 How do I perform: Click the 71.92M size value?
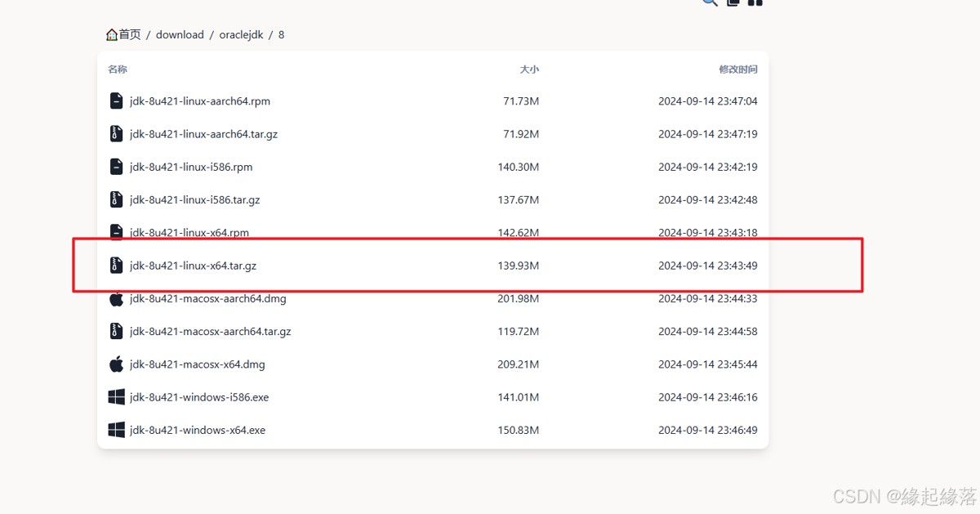521,134
